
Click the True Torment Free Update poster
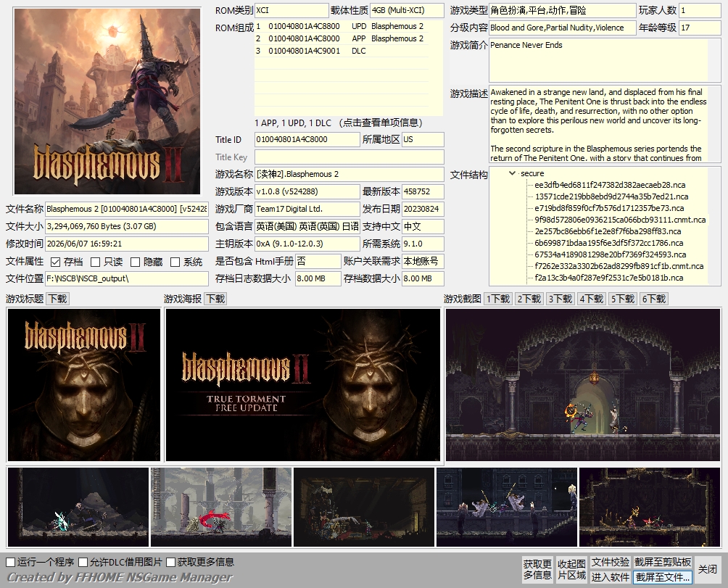point(302,385)
